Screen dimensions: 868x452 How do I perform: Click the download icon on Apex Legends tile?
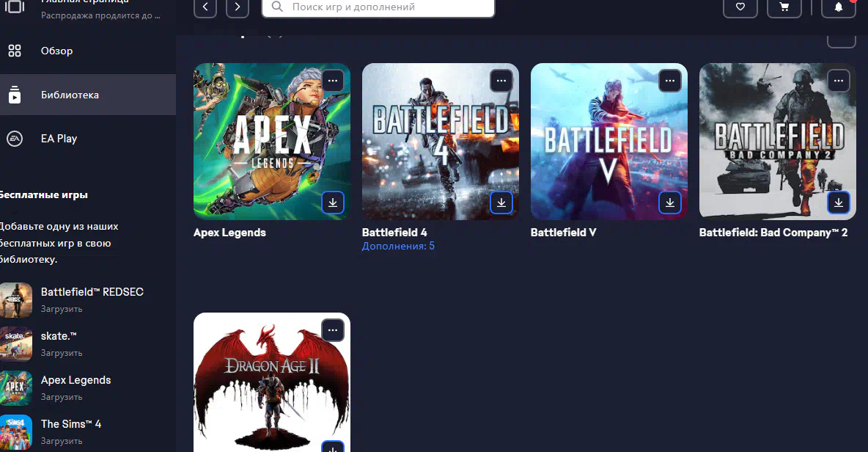pyautogui.click(x=333, y=203)
